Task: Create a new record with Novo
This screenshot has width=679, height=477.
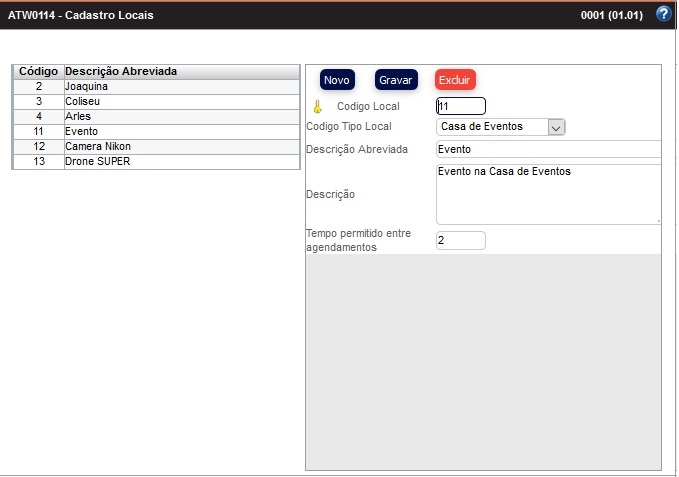Action: [337, 80]
